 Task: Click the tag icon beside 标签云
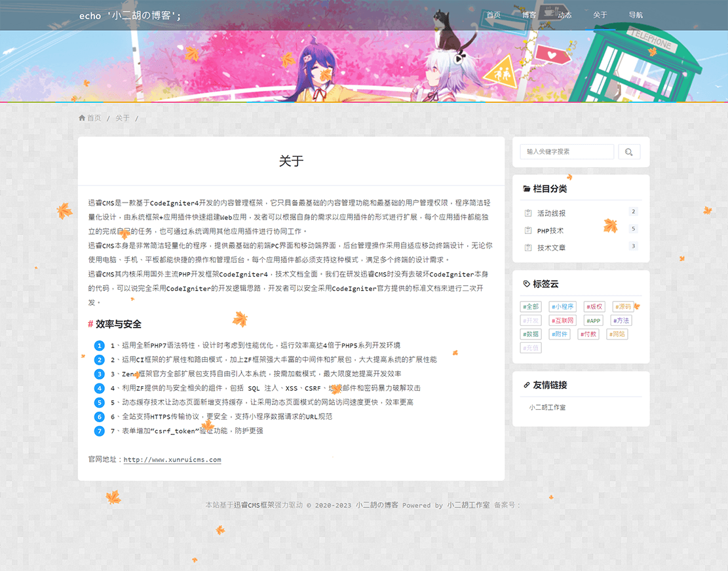point(526,284)
